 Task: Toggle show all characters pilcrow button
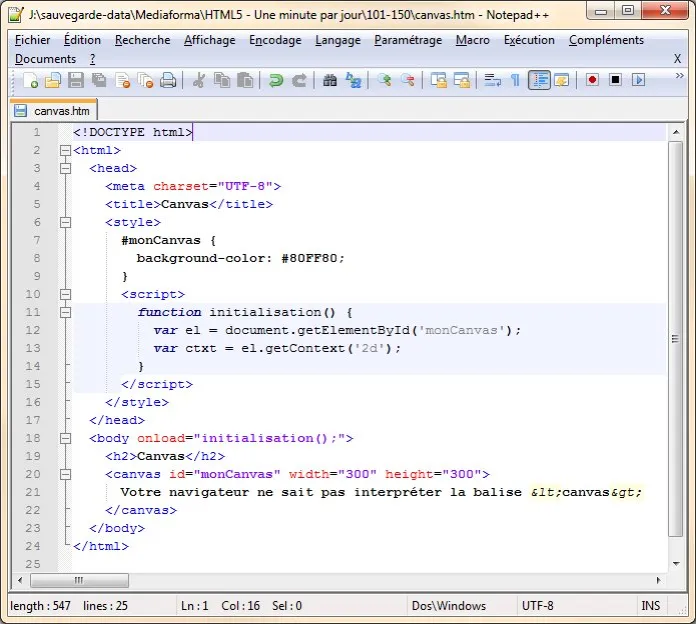coord(515,80)
